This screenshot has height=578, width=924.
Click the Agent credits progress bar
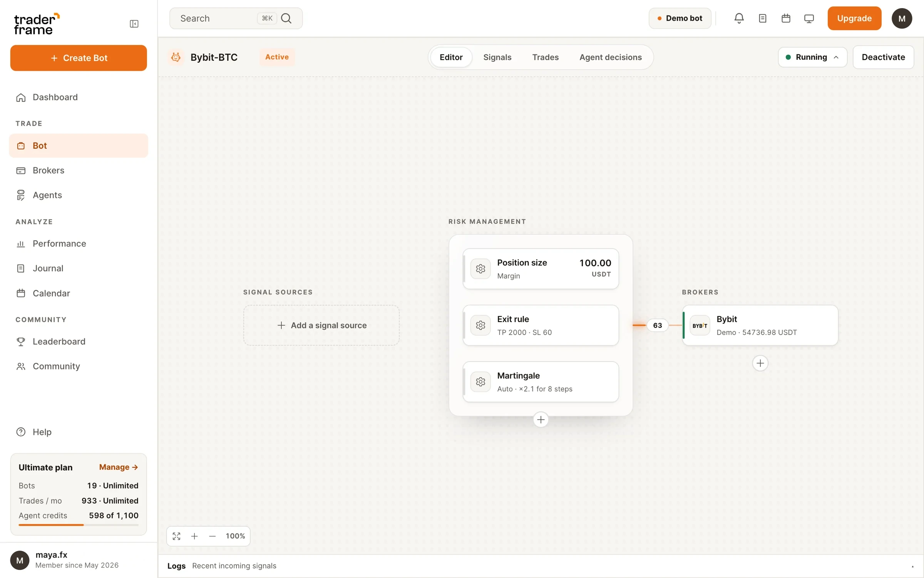(79, 525)
